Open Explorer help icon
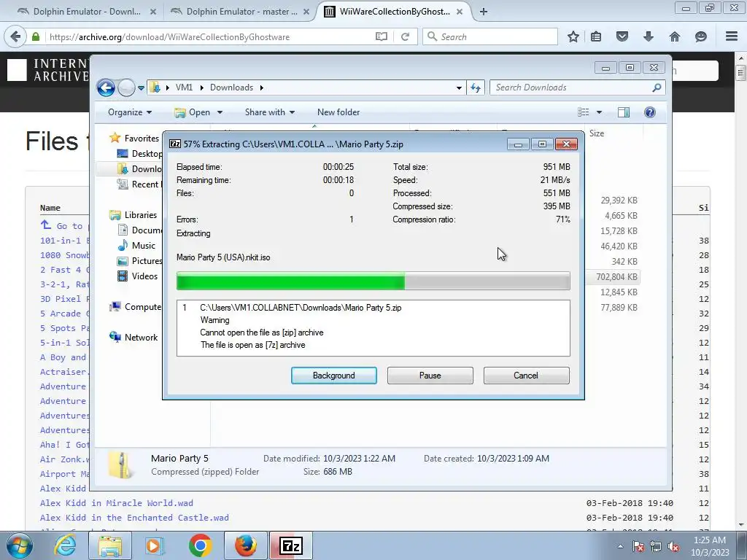 coord(650,112)
